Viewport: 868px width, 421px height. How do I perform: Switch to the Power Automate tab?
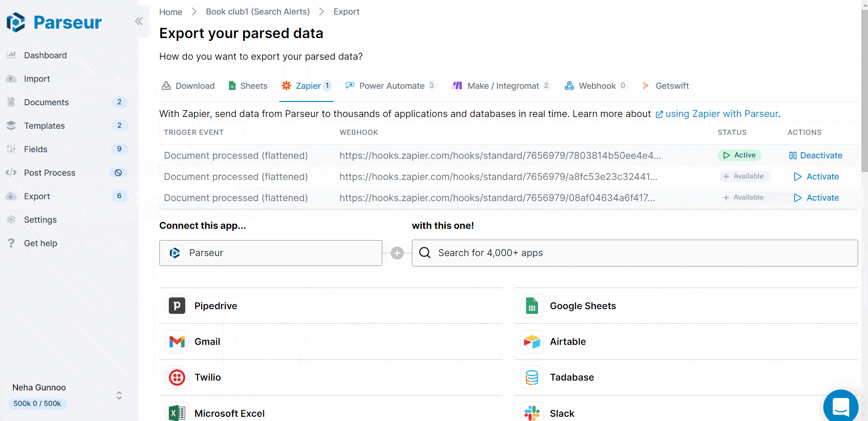pos(391,86)
